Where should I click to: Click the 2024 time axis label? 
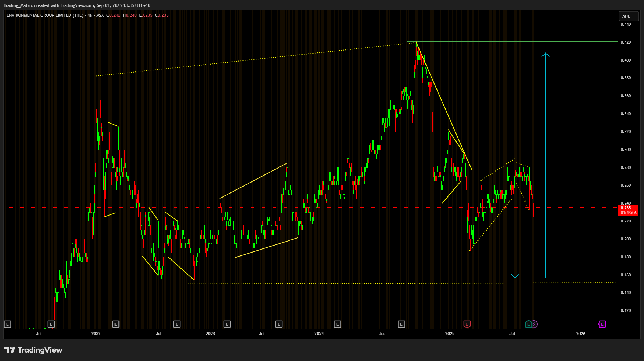click(319, 334)
